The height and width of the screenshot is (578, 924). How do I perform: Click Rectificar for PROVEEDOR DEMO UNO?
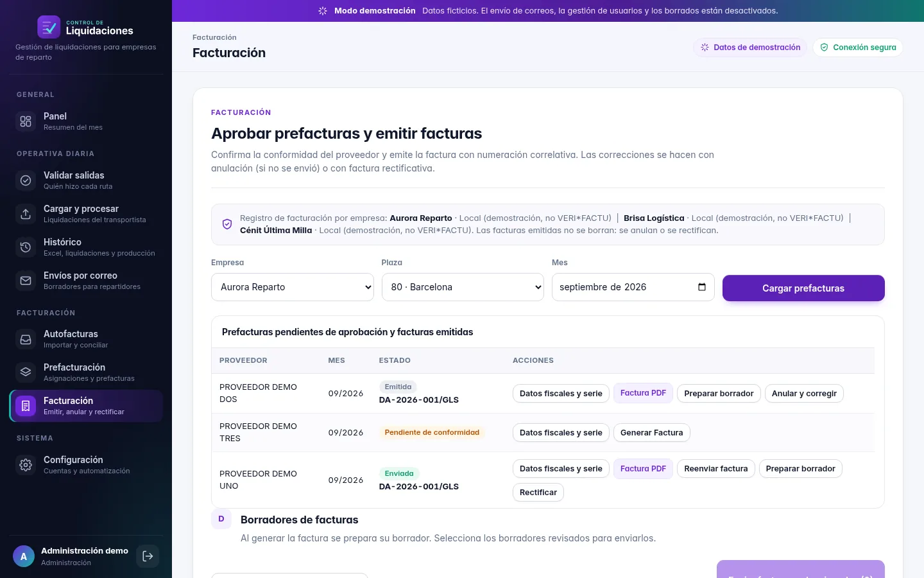pos(538,493)
